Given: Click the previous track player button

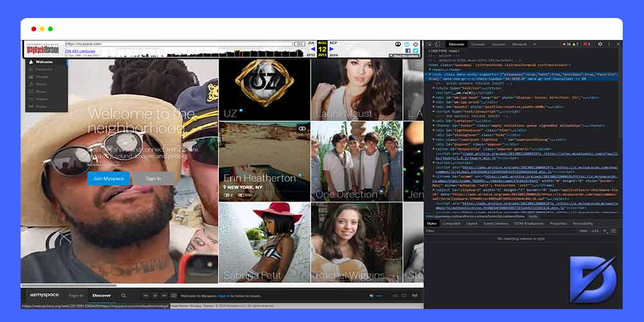Looking at the screenshot, I should click(146, 296).
